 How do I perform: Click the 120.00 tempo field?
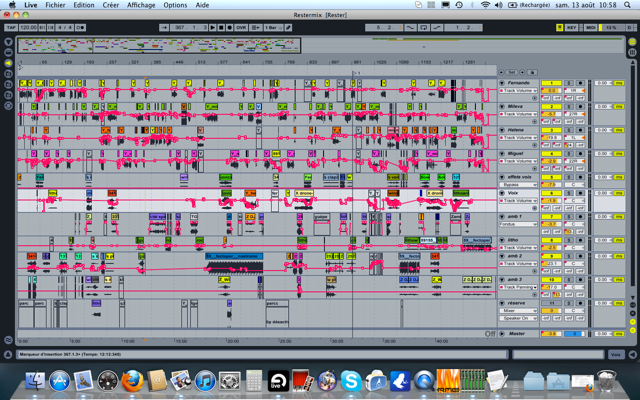point(28,27)
